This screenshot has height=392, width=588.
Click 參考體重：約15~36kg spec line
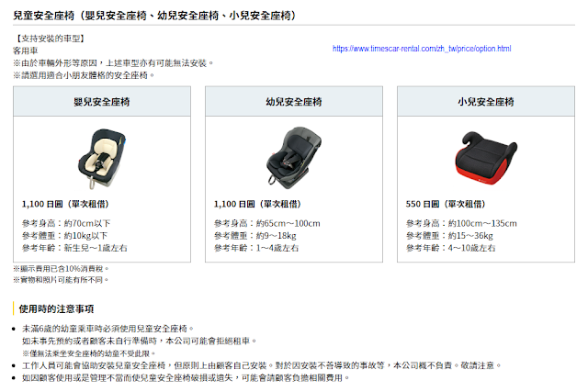pyautogui.click(x=449, y=236)
